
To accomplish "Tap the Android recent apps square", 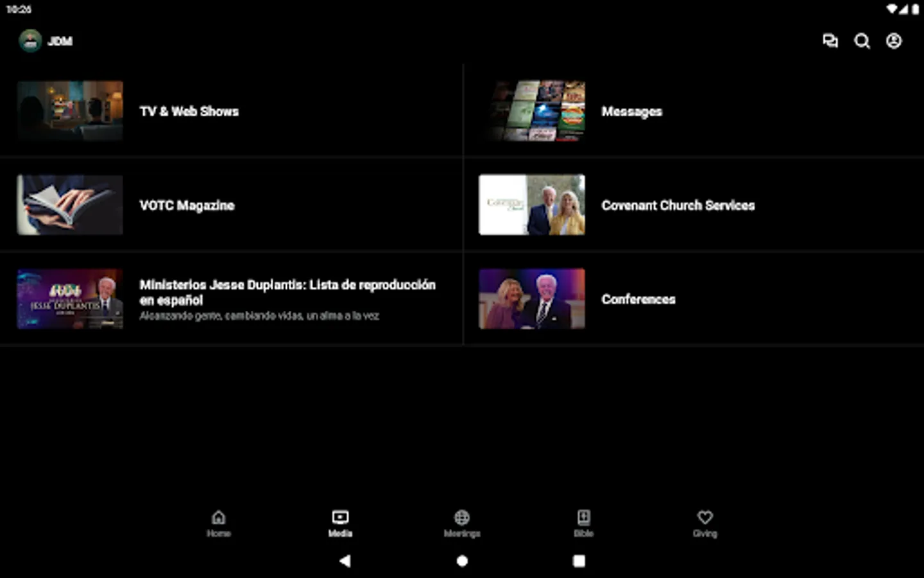I will pyautogui.click(x=579, y=561).
